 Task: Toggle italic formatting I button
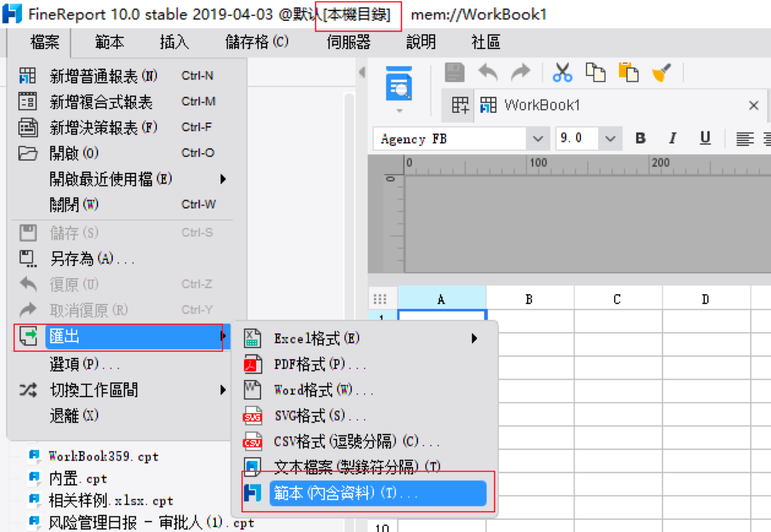tap(673, 138)
